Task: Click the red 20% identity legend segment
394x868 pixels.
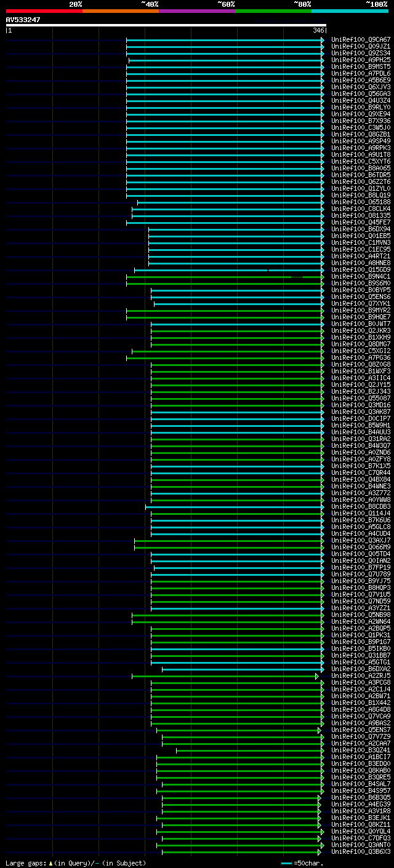Action: pyautogui.click(x=44, y=10)
